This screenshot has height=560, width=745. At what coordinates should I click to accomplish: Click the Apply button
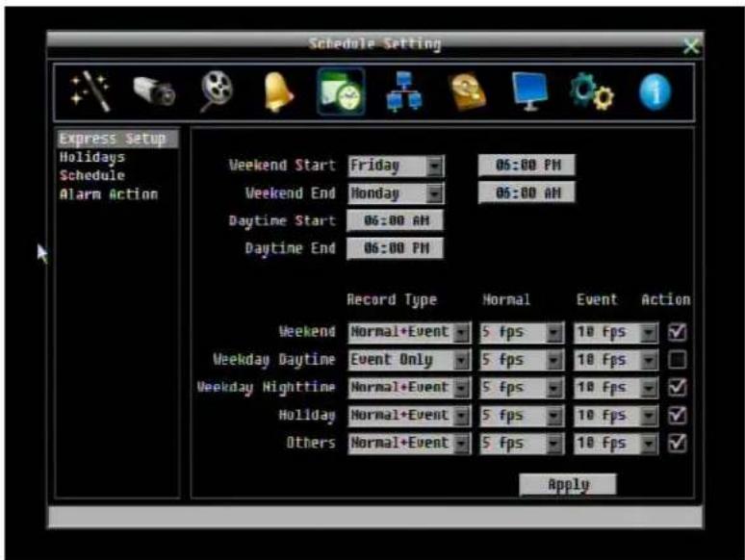568,485
